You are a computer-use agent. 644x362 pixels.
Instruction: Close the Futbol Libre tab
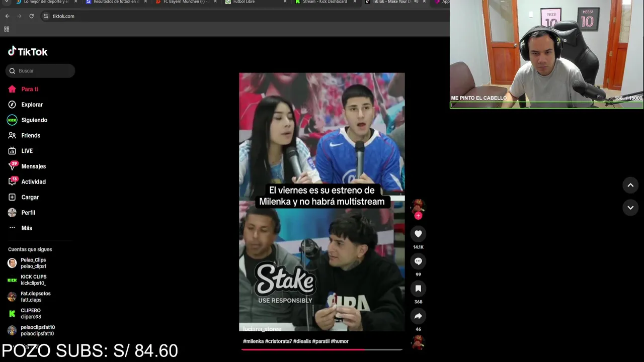tap(285, 2)
